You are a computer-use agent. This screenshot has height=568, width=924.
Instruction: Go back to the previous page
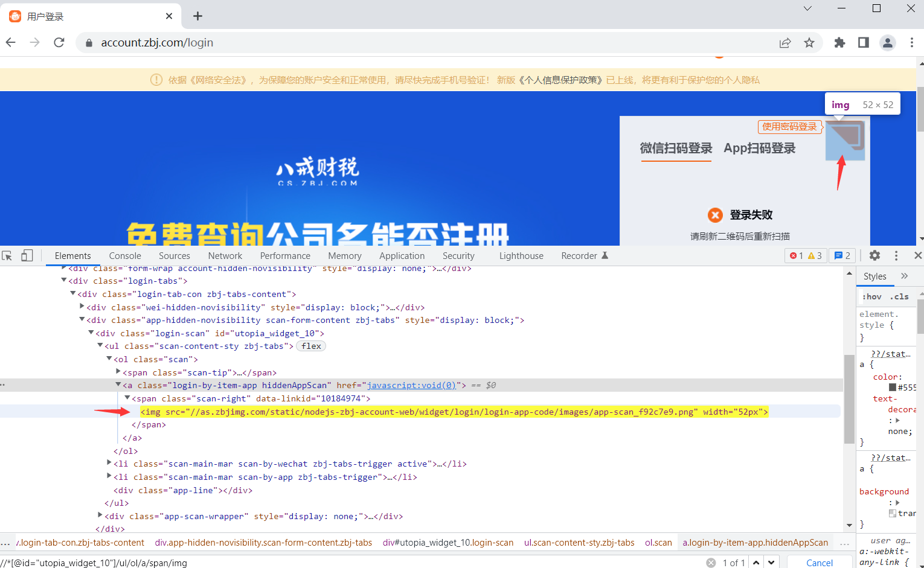point(10,42)
